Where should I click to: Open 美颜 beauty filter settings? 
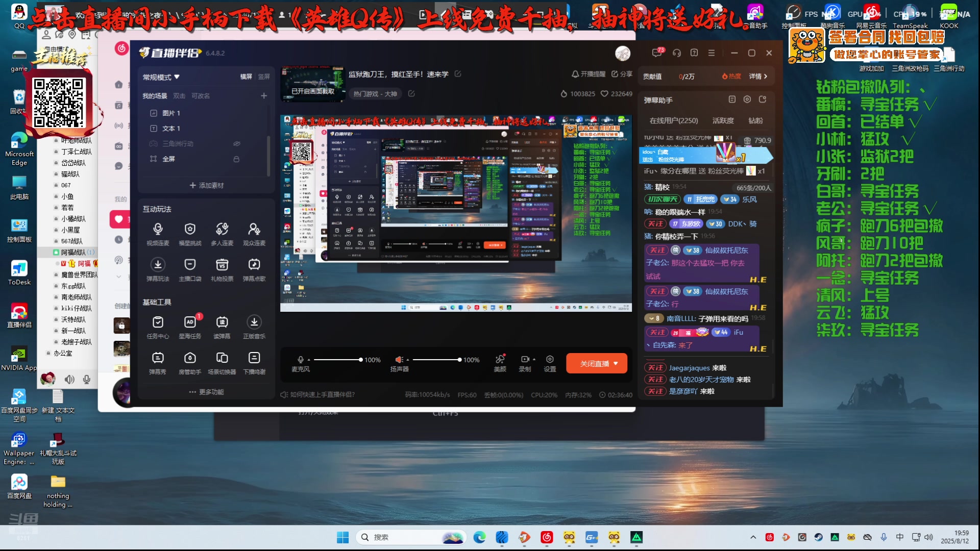pos(500,363)
